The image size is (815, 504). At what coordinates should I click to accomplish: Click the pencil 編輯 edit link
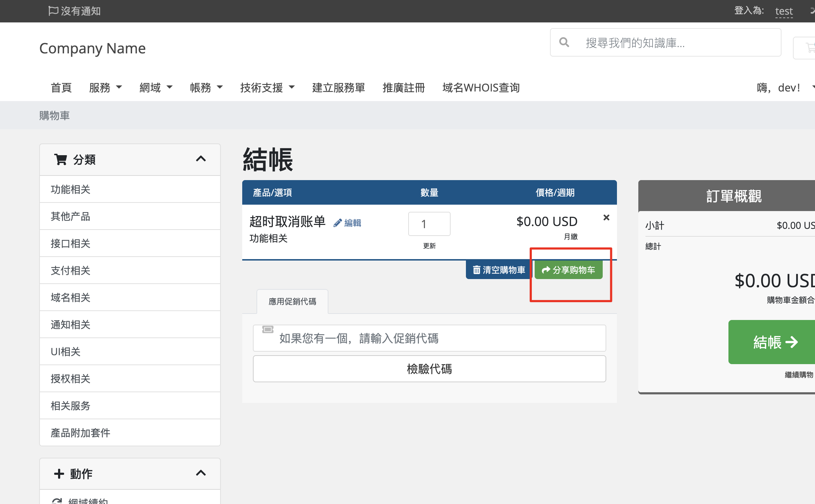[x=347, y=223]
